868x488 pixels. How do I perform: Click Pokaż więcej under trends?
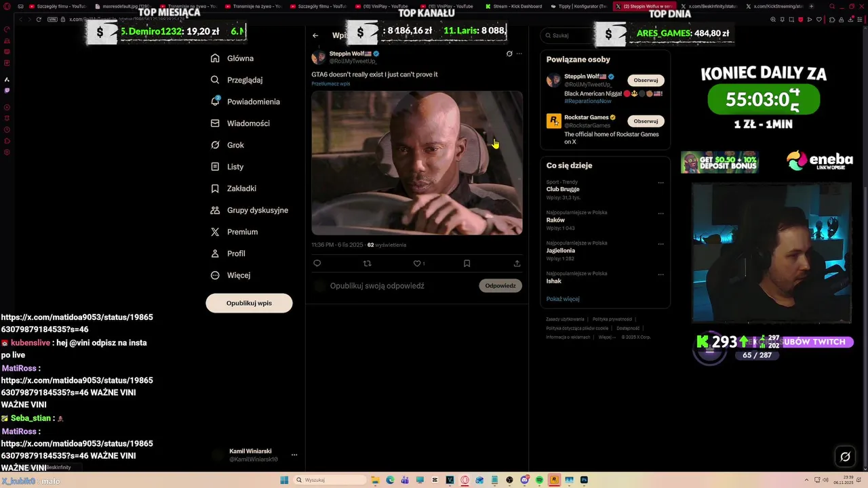tap(563, 299)
